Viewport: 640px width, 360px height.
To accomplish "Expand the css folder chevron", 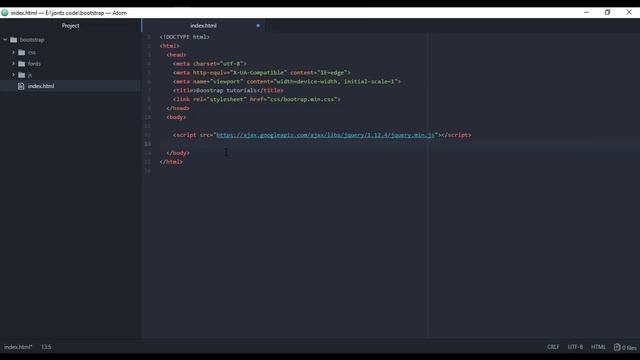I will point(13,52).
